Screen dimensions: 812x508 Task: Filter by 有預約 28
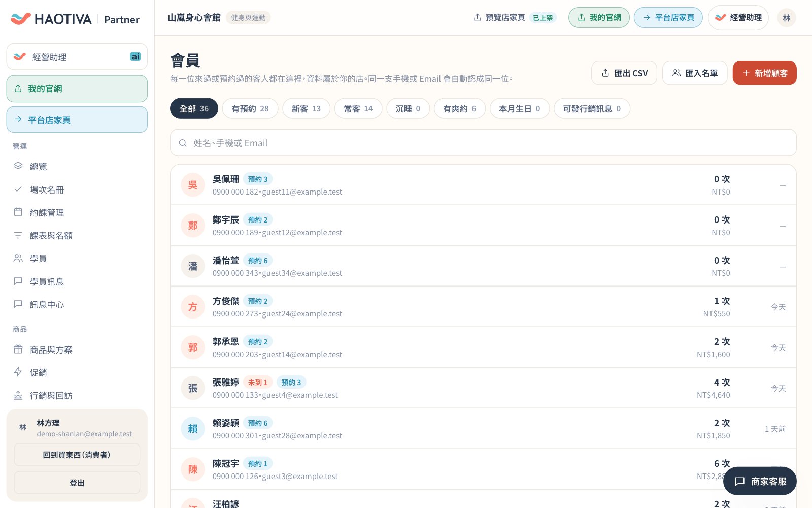point(250,108)
